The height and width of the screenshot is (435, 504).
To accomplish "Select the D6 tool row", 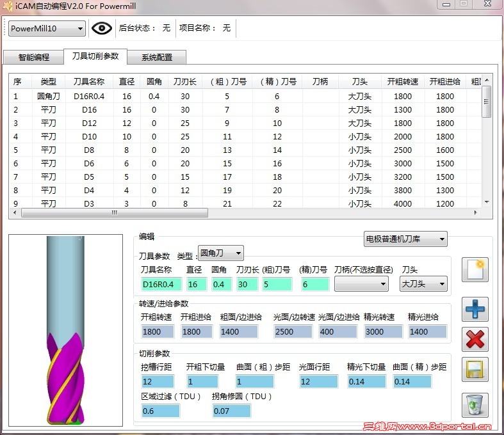I will click(245, 163).
